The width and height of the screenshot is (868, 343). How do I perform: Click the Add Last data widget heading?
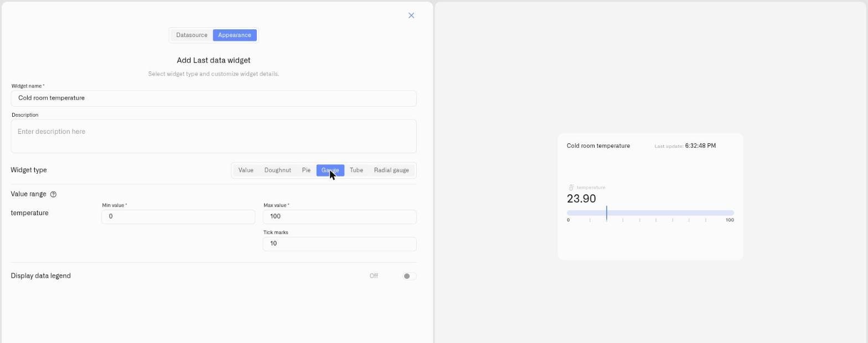pos(214,60)
